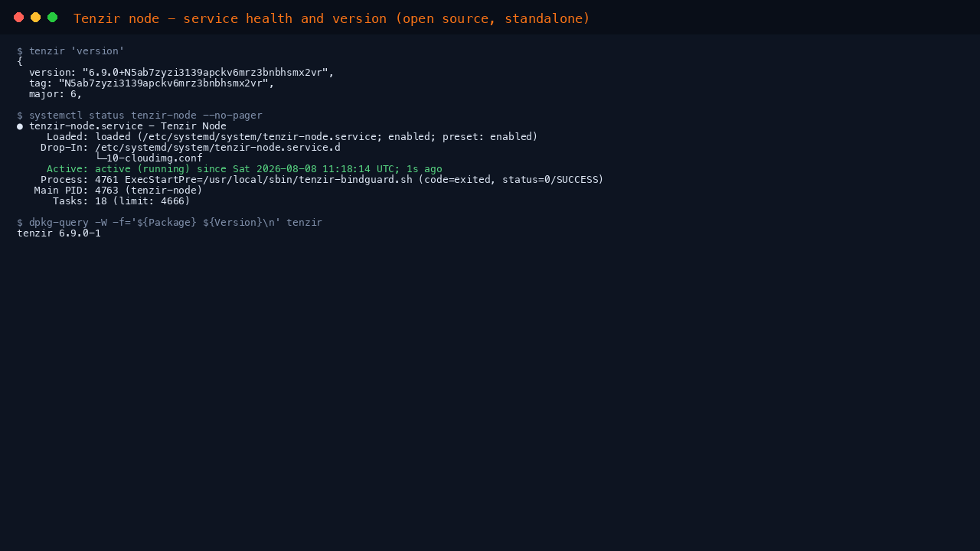Click the Drop-In path '/etc/systemd/system/tenzir-node.service.d'
980x551 pixels.
click(x=217, y=148)
